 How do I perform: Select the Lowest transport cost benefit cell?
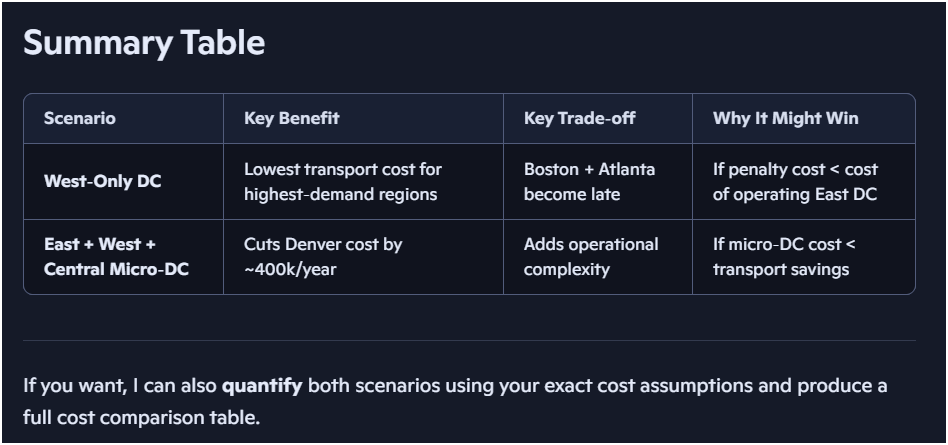click(x=343, y=182)
